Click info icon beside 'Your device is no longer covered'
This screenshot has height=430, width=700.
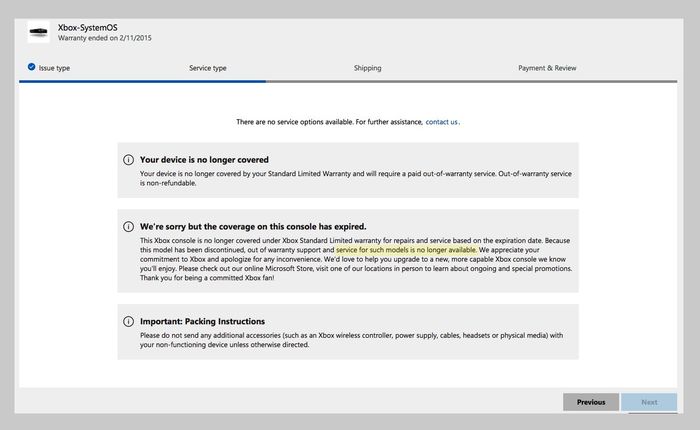point(128,160)
